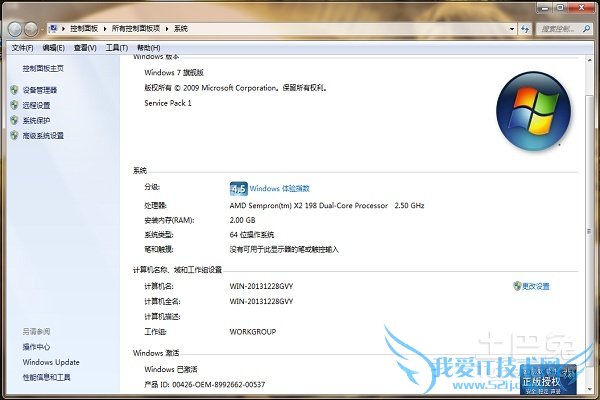Click the Windows 7 旗舰版 edition text
The height and width of the screenshot is (400, 600).
(174, 72)
